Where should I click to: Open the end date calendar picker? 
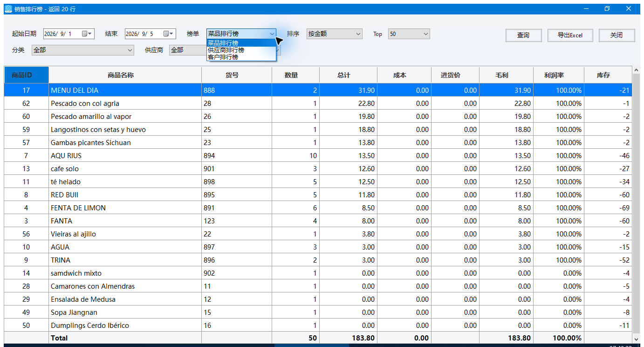169,34
